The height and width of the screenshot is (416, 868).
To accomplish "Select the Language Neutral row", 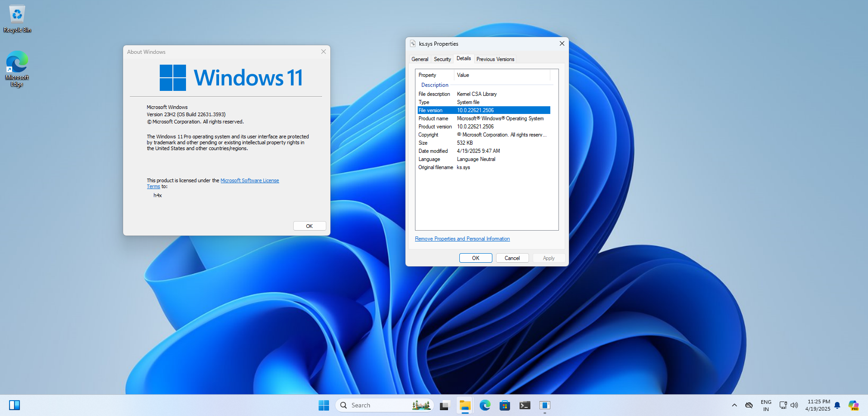I will (484, 159).
